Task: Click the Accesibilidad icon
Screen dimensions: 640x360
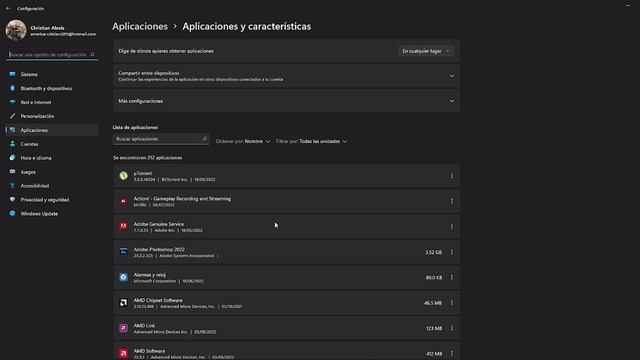Action: click(x=12, y=185)
